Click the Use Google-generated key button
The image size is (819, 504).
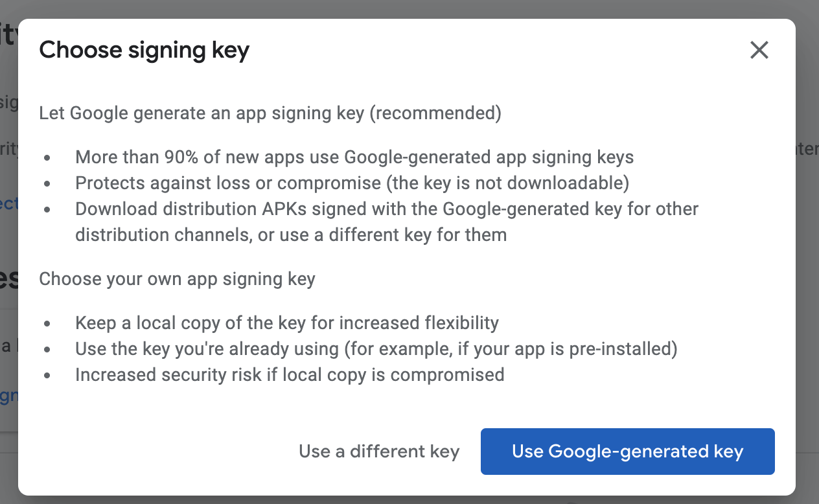coord(627,452)
